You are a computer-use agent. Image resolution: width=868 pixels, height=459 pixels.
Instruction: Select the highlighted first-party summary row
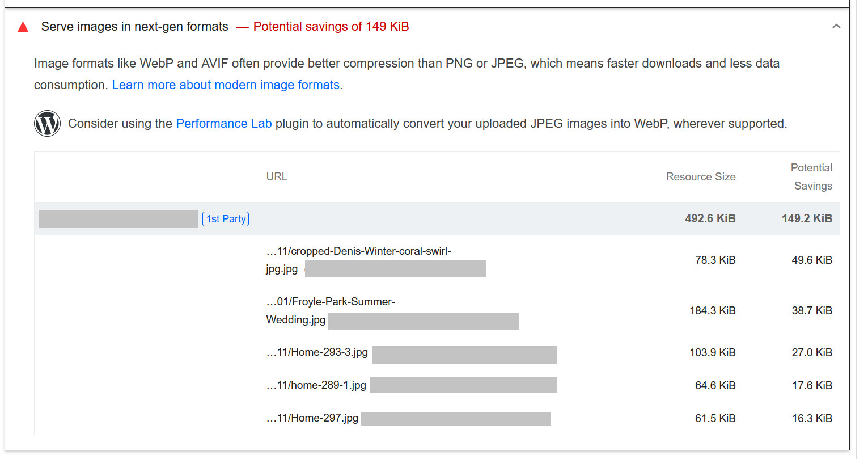tap(437, 218)
